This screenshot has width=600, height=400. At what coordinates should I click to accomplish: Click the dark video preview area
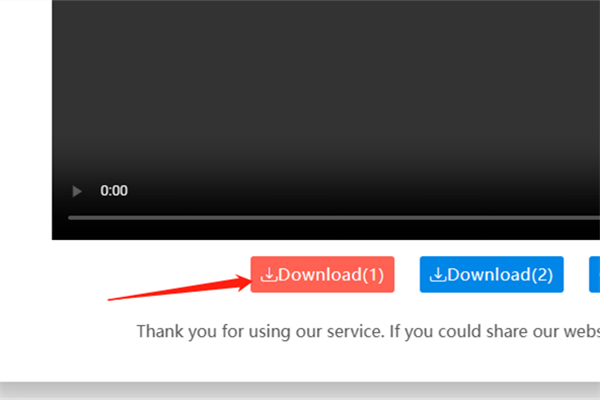tap(326, 90)
